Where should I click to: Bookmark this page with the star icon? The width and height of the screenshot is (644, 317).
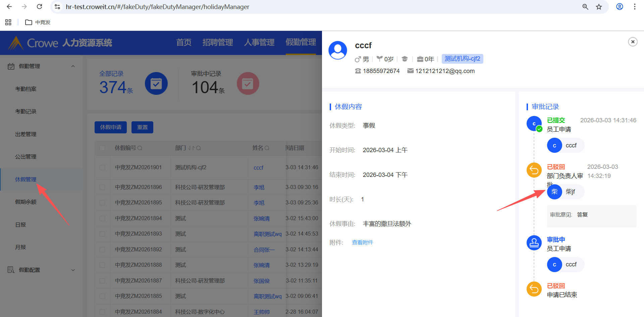599,7
